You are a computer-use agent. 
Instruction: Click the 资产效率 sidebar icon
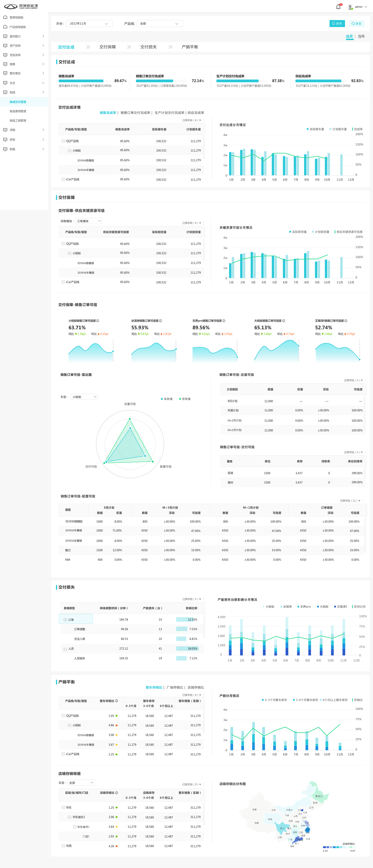point(5,46)
